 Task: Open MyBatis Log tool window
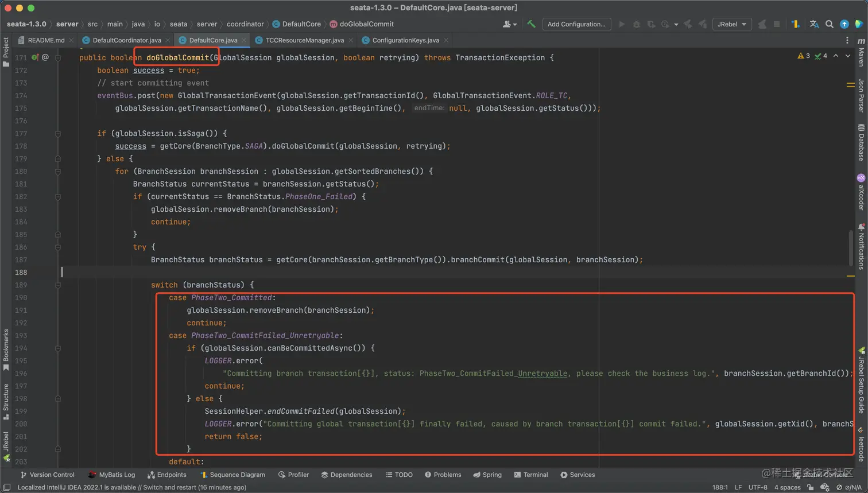click(x=112, y=475)
